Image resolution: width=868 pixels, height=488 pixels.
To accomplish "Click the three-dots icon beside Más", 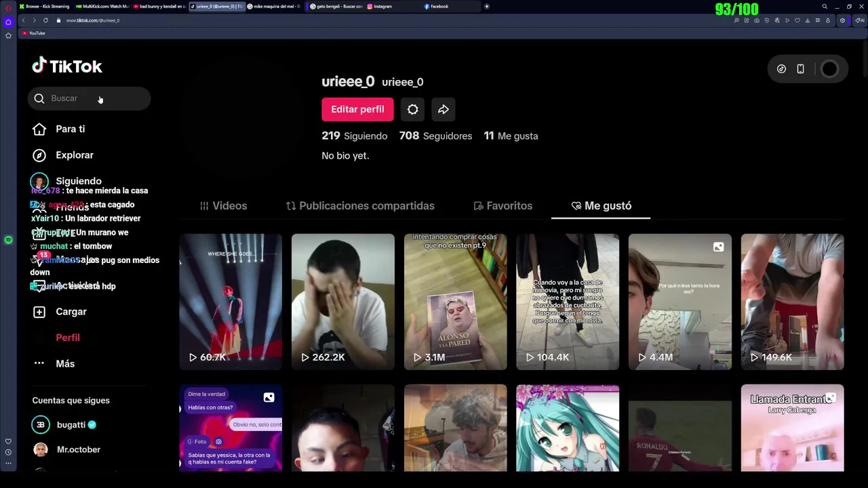I will click(39, 363).
